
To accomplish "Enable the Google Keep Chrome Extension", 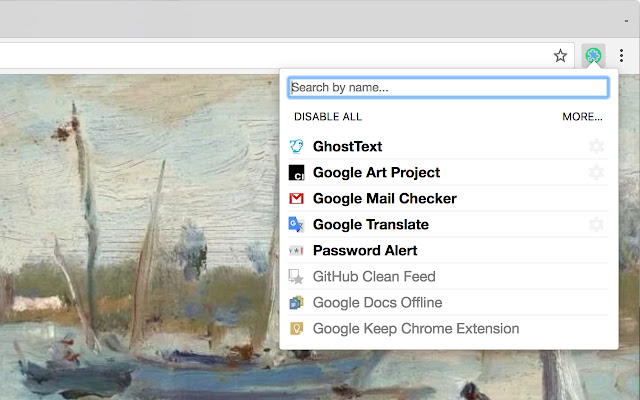I will click(416, 329).
